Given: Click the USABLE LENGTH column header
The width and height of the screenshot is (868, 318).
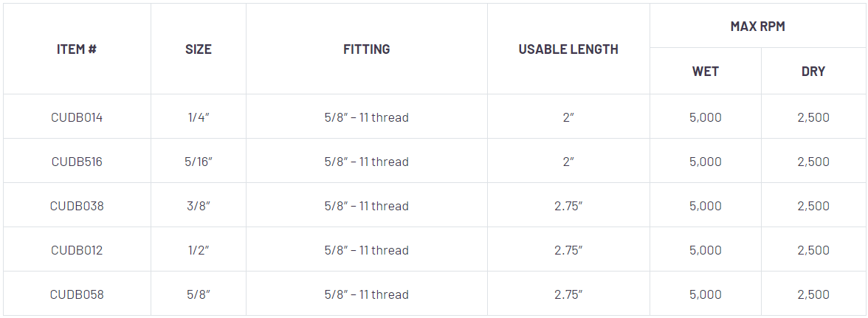Looking at the screenshot, I should pyautogui.click(x=568, y=49).
